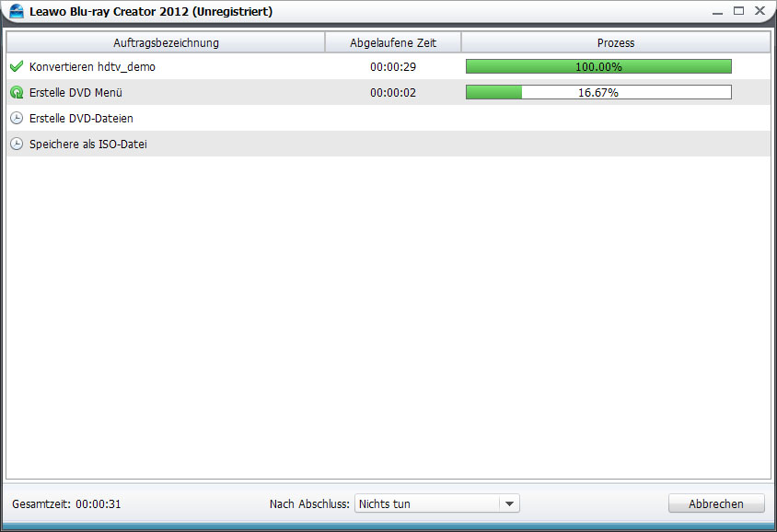The height and width of the screenshot is (532, 777).
Task: Click the clock icon beside Erstelle DVD-Dateien
Action: tap(17, 118)
